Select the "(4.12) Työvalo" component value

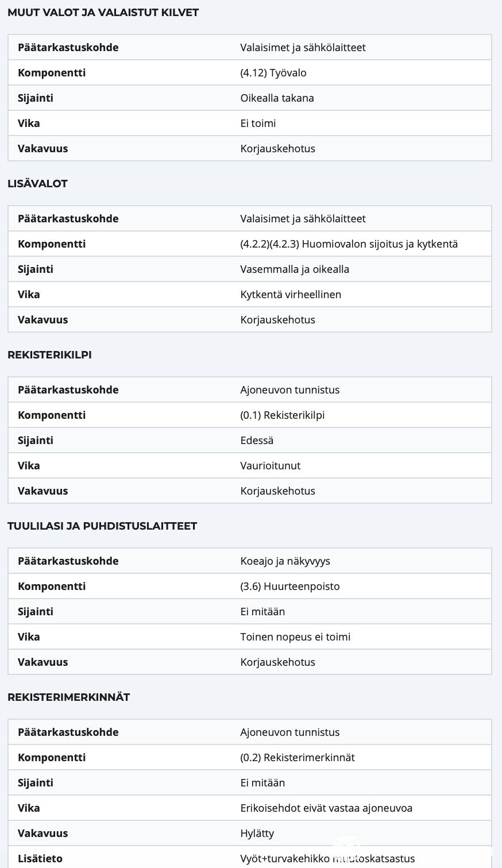(273, 73)
